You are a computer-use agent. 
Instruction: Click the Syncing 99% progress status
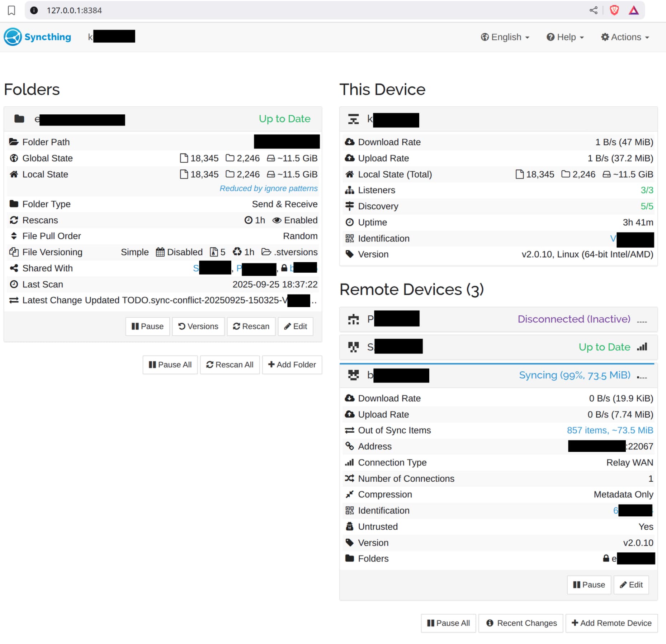574,375
